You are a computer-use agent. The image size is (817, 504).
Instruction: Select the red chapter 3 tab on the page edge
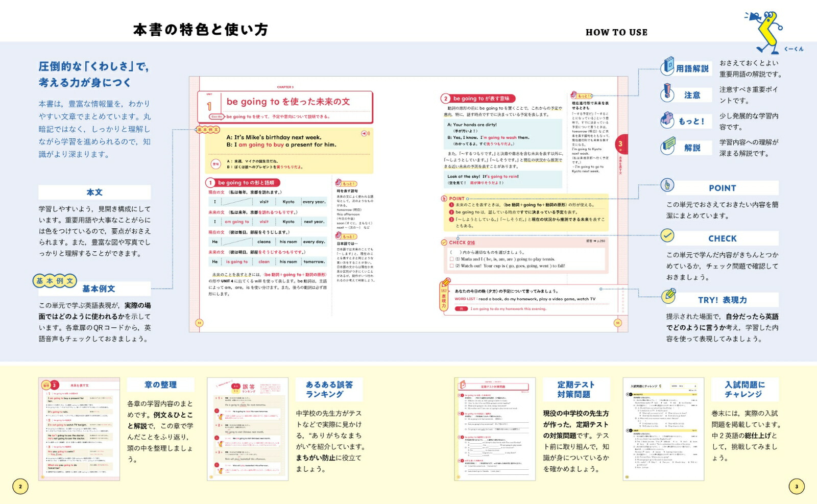pyautogui.click(x=621, y=145)
